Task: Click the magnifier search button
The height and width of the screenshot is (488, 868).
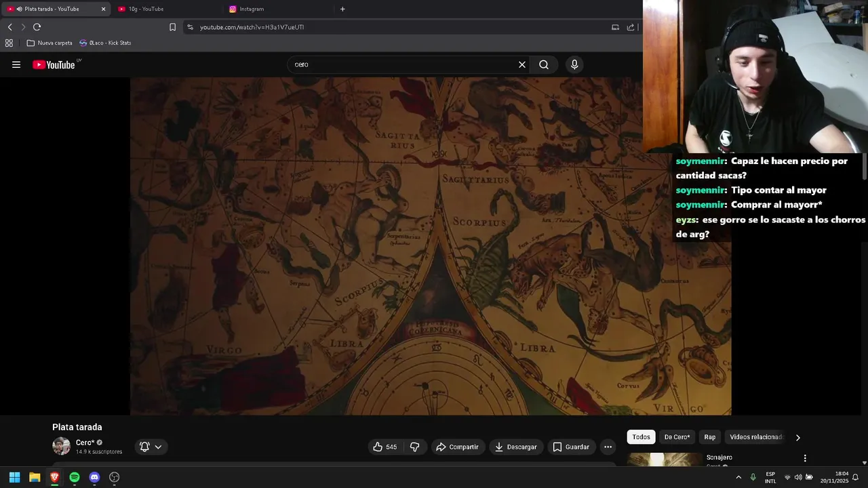Action: point(544,64)
